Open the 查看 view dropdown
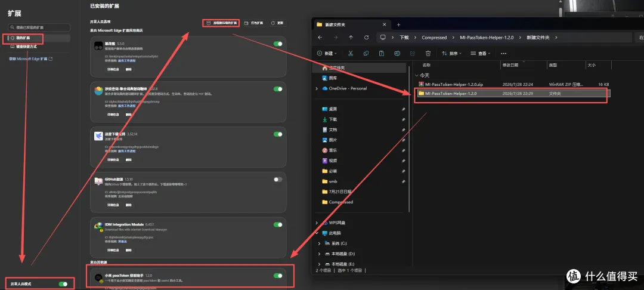 [481, 53]
